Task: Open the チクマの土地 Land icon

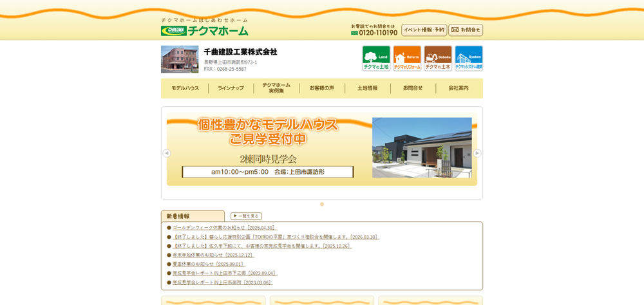Action: click(376, 59)
